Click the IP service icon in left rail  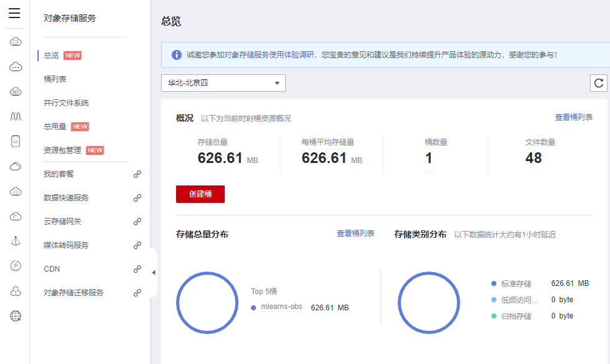[14, 266]
